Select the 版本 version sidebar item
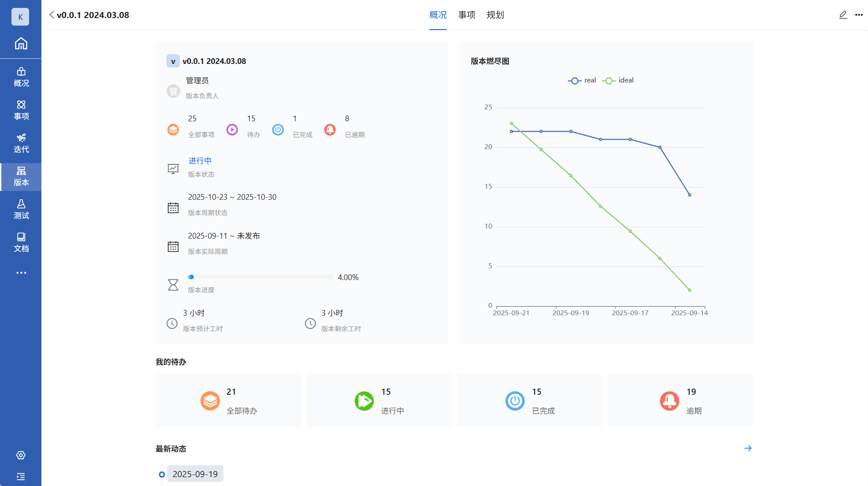This screenshot has height=486, width=868. click(21, 176)
